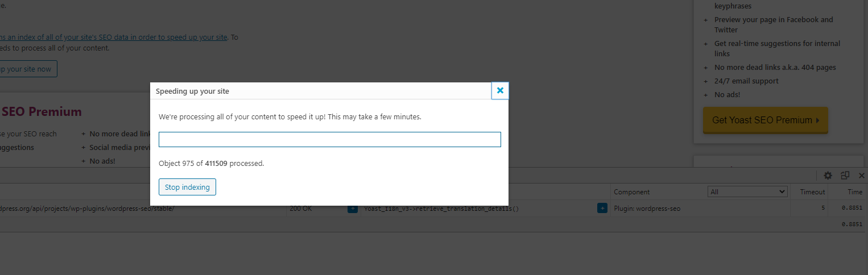
Task: Click the '200 OK' status cell
Action: (300, 209)
